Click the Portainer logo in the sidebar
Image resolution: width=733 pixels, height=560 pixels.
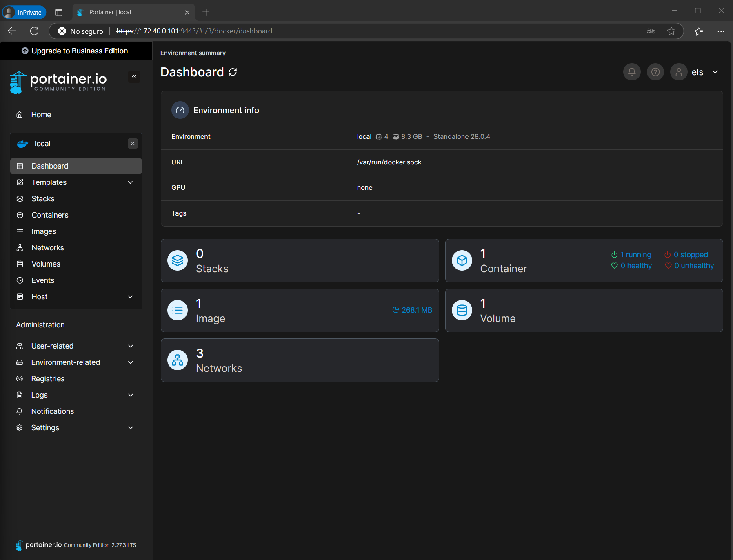tap(58, 82)
